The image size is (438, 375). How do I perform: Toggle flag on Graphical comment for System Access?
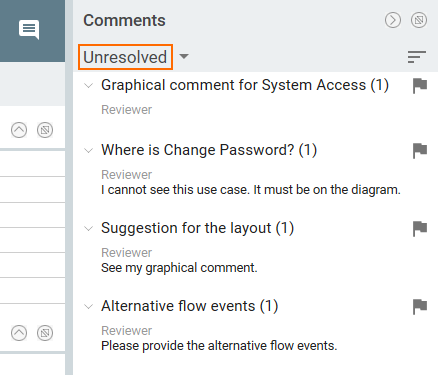click(x=420, y=86)
